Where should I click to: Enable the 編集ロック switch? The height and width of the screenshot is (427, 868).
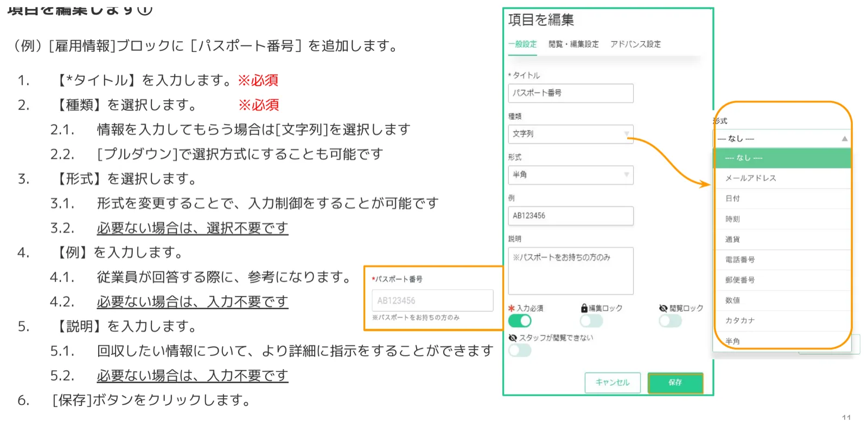pos(591,321)
